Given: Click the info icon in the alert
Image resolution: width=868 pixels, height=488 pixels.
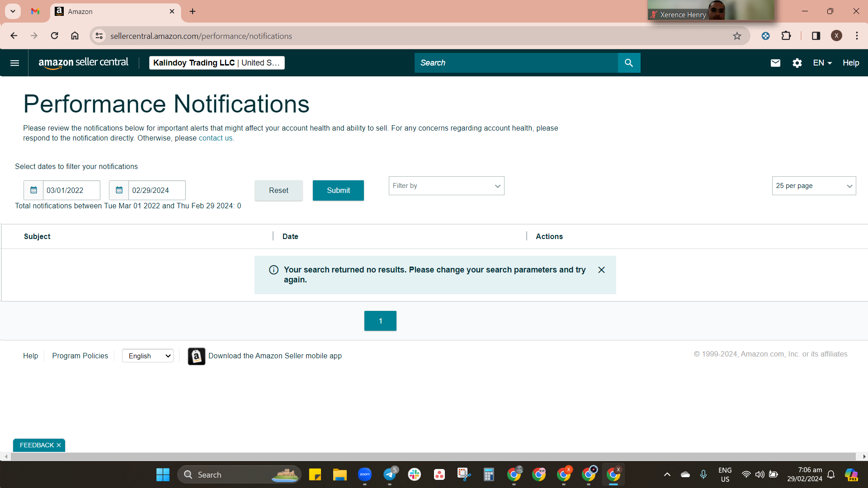Looking at the screenshot, I should [x=274, y=270].
